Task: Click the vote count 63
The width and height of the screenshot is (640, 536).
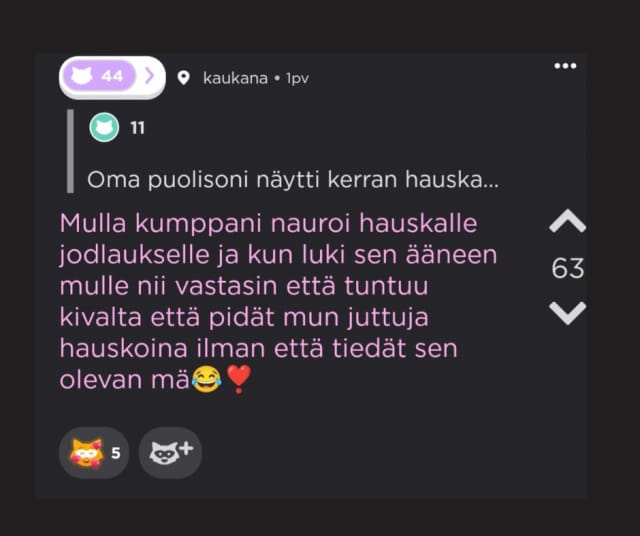Action: pos(568,268)
